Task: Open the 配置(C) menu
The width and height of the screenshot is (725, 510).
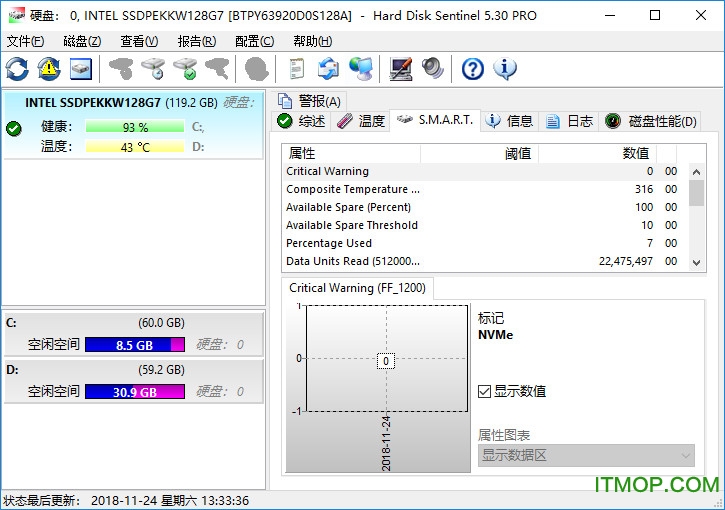Action: pos(254,41)
